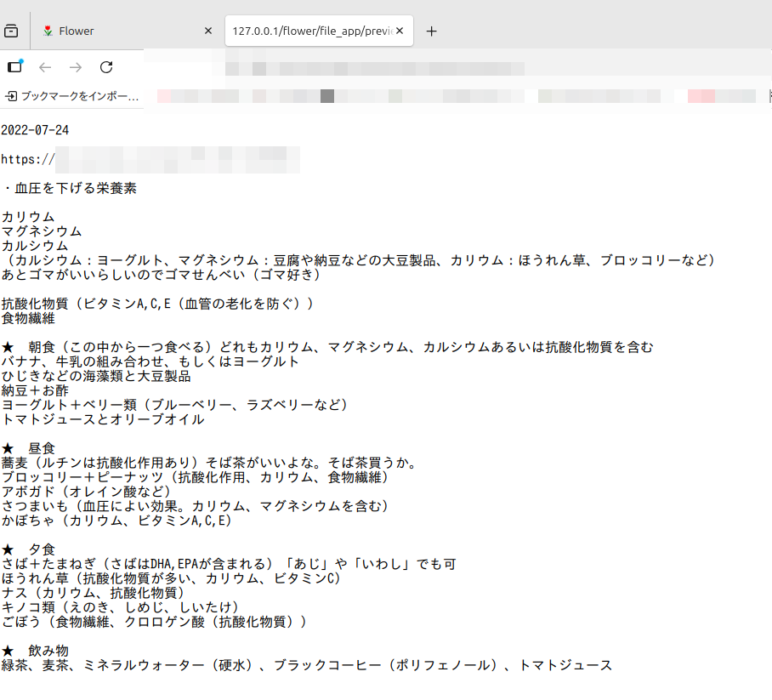Reload the current page

(106, 67)
